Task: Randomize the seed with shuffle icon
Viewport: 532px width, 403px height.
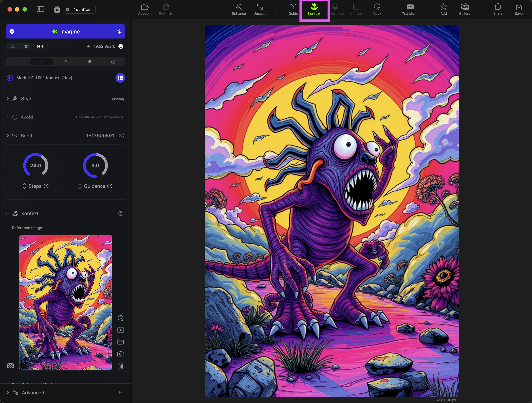Action: [x=121, y=136]
